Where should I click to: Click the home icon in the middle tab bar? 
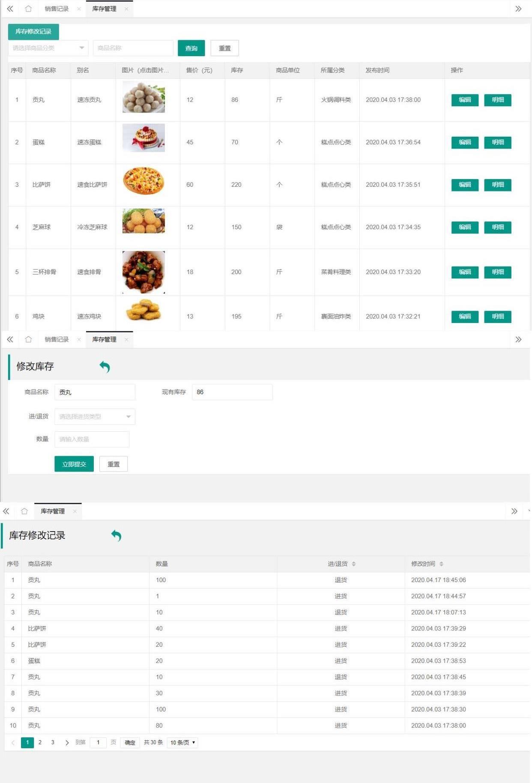(28, 339)
